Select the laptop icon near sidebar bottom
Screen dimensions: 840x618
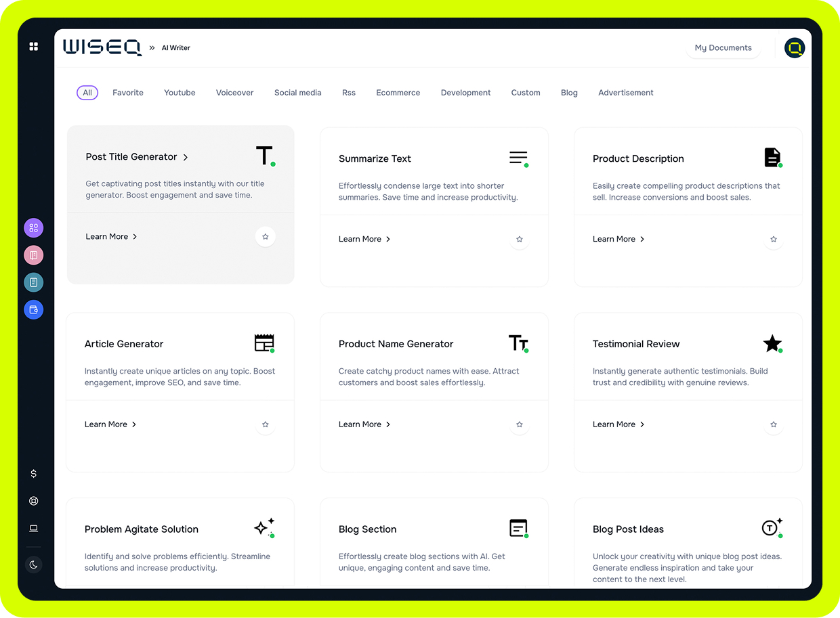click(x=33, y=528)
